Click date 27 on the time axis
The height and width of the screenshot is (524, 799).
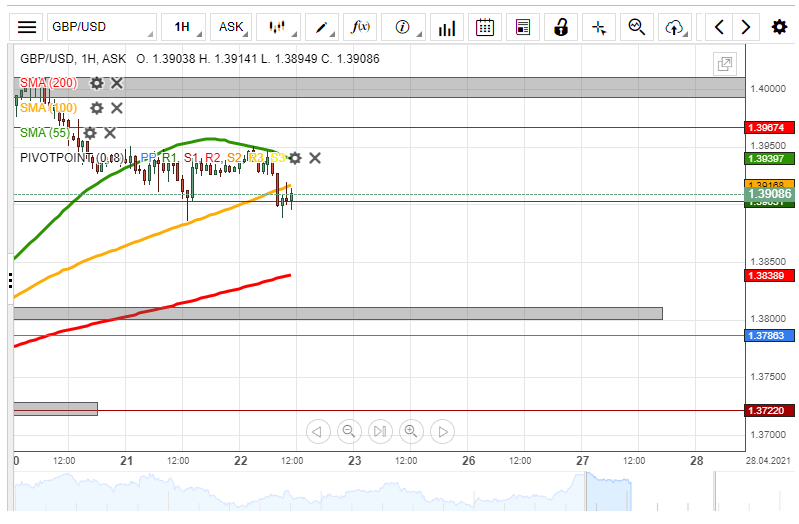(x=582, y=461)
